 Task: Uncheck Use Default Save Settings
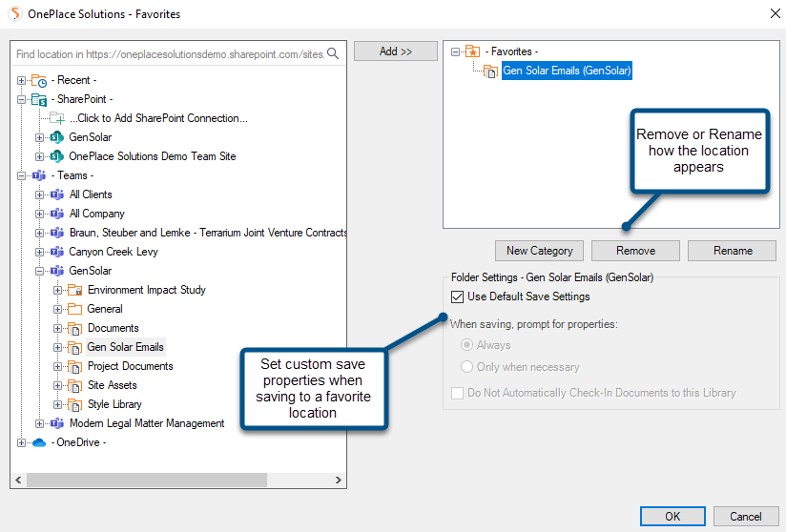pyautogui.click(x=457, y=297)
